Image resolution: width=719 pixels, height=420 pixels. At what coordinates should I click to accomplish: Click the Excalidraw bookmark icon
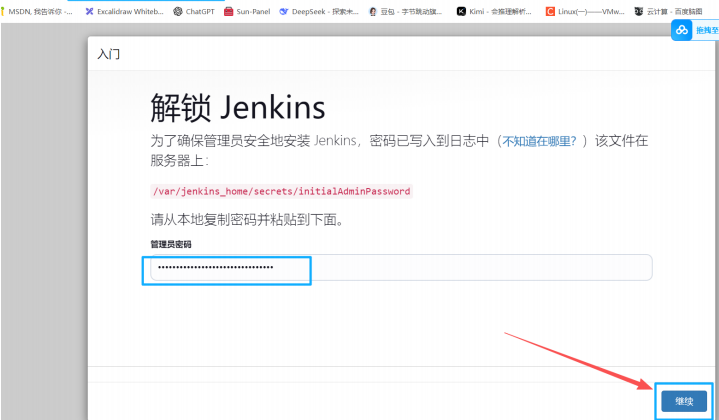89,11
